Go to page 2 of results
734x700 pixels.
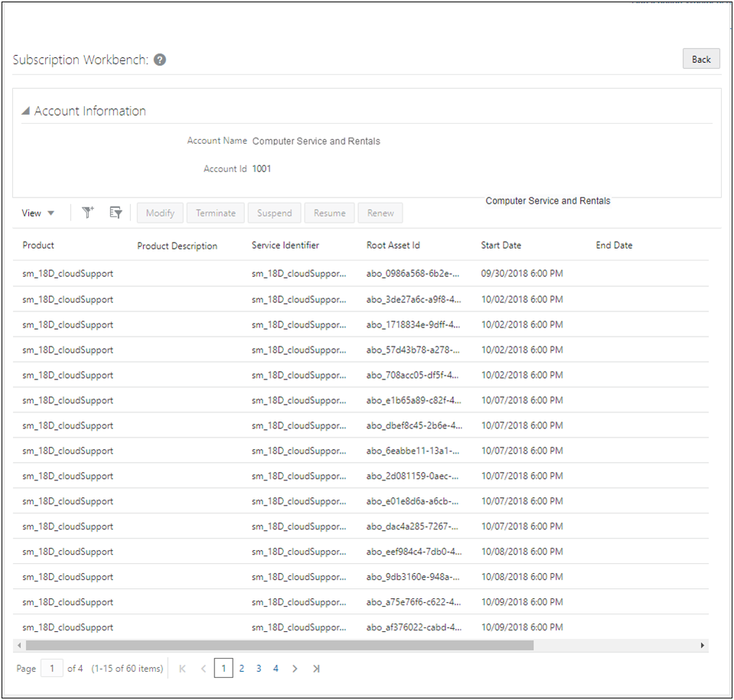click(241, 668)
